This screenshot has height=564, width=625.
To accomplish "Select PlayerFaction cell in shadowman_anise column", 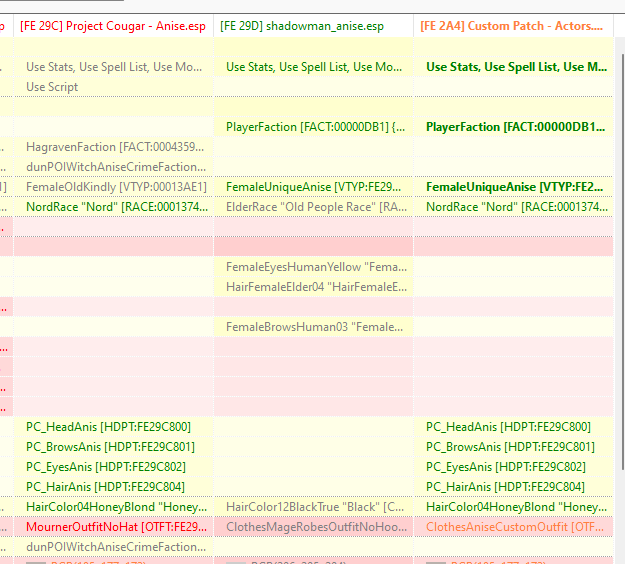I will point(313,127).
